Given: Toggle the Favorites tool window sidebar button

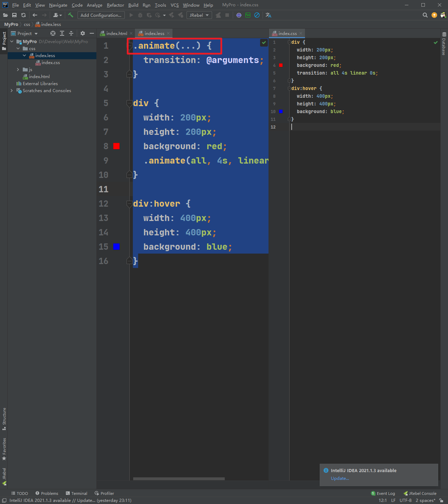Looking at the screenshot, I should point(4,449).
